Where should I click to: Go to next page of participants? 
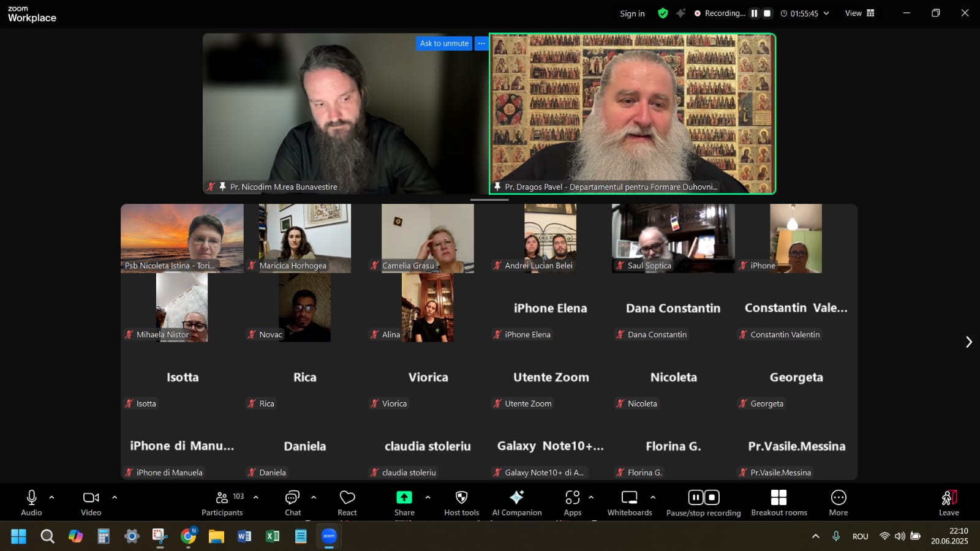(x=968, y=342)
